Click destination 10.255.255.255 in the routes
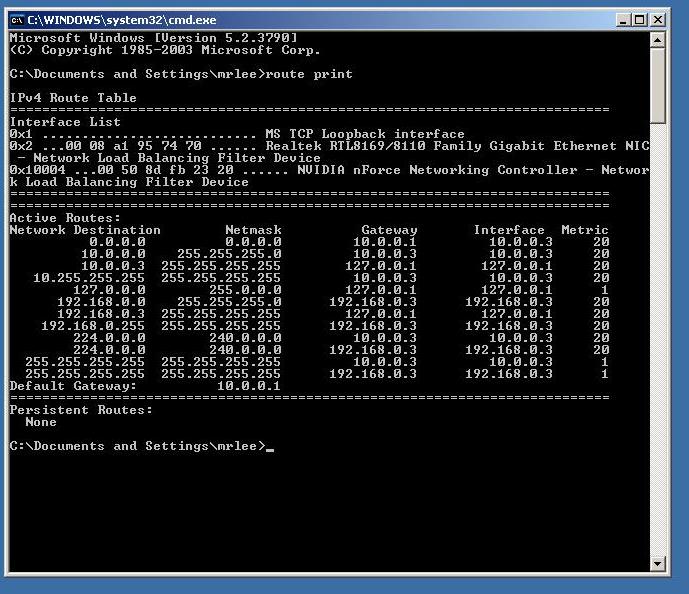The image size is (689, 594). click(x=89, y=278)
